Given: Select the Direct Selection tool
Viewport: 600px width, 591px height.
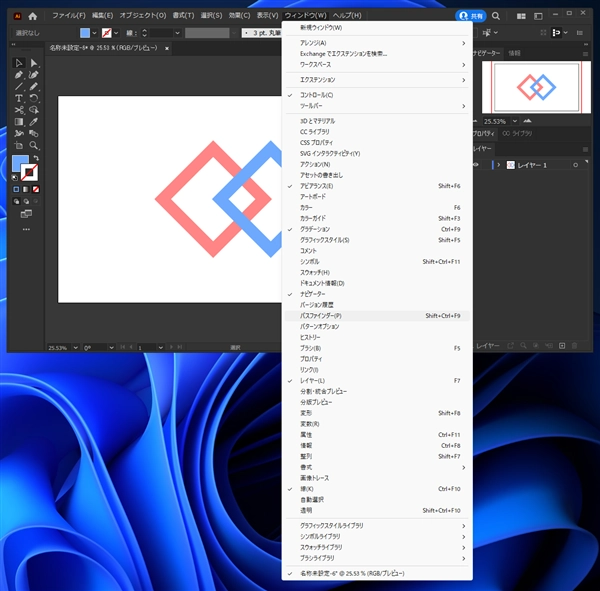Looking at the screenshot, I should pos(34,63).
